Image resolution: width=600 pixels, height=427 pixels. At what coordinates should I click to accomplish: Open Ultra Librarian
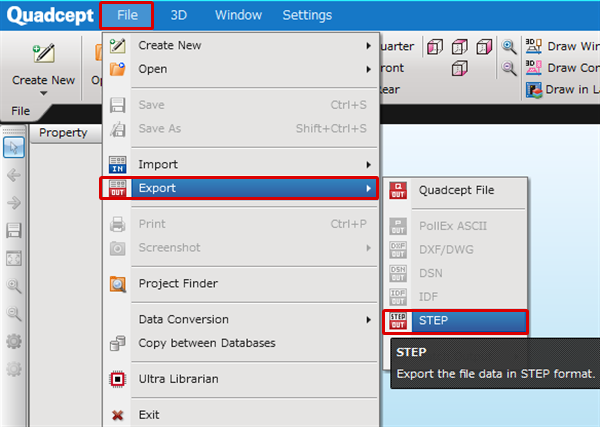pos(241,379)
